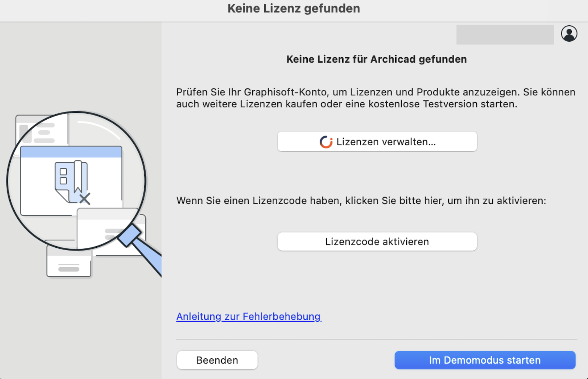
Task: Click the spinning loader icon on Lizenzen verwalten
Action: pos(326,142)
